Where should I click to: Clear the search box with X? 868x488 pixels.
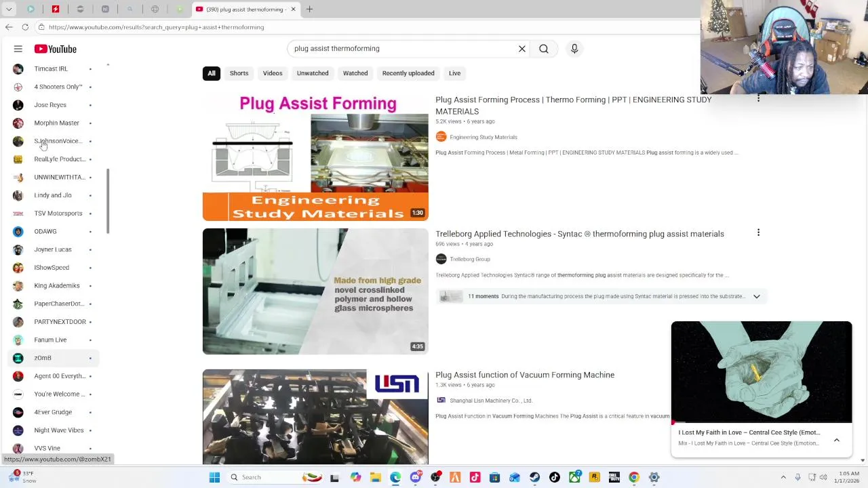pyautogui.click(x=522, y=49)
